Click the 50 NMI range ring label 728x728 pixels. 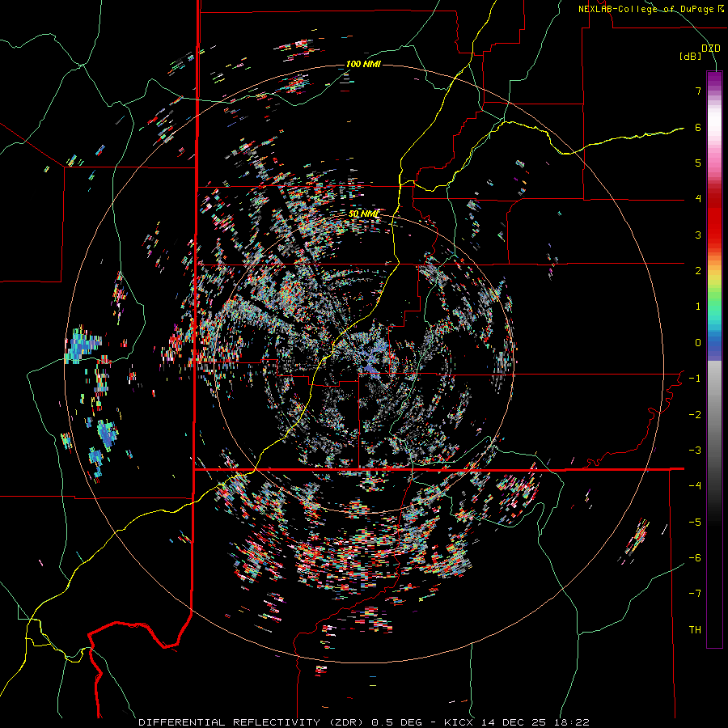tap(364, 214)
